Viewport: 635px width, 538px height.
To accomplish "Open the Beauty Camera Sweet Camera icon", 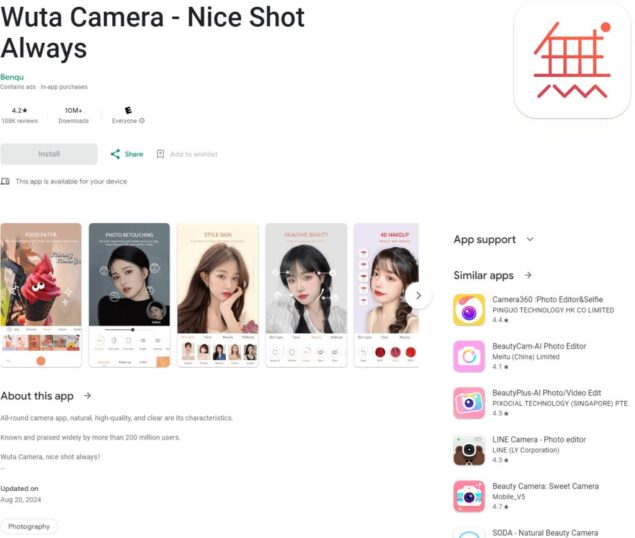I will pos(469,496).
